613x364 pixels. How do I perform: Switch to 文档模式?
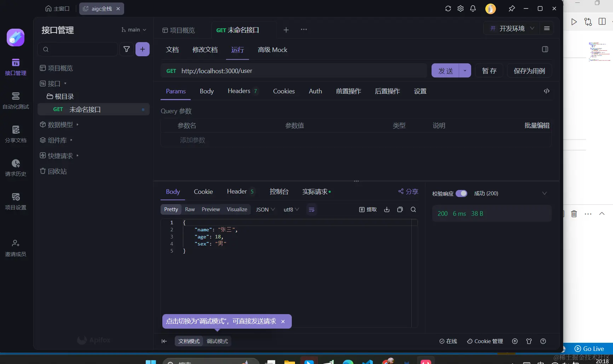pyautogui.click(x=189, y=341)
